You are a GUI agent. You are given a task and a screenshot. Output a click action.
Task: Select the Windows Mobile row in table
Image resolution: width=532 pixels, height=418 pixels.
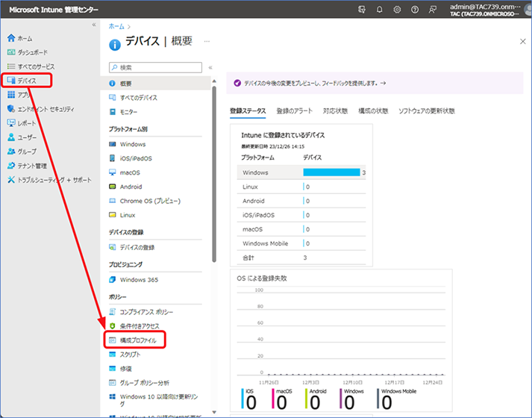pyautogui.click(x=301, y=243)
